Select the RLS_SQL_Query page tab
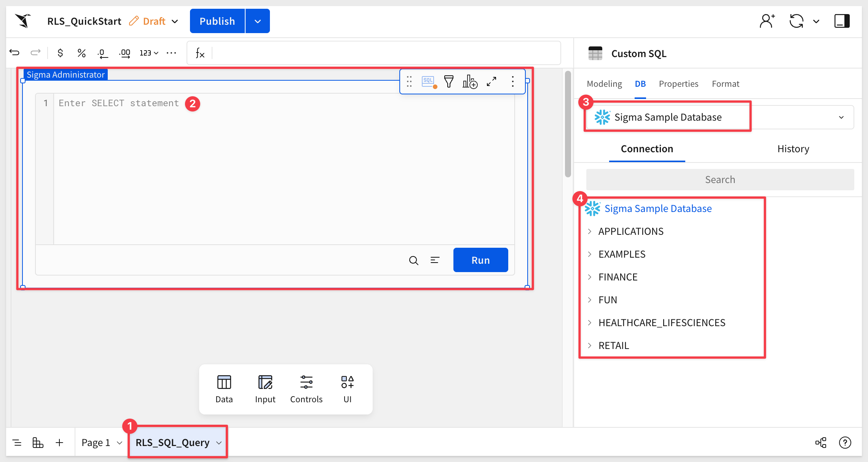This screenshot has width=868, height=462. (x=172, y=443)
